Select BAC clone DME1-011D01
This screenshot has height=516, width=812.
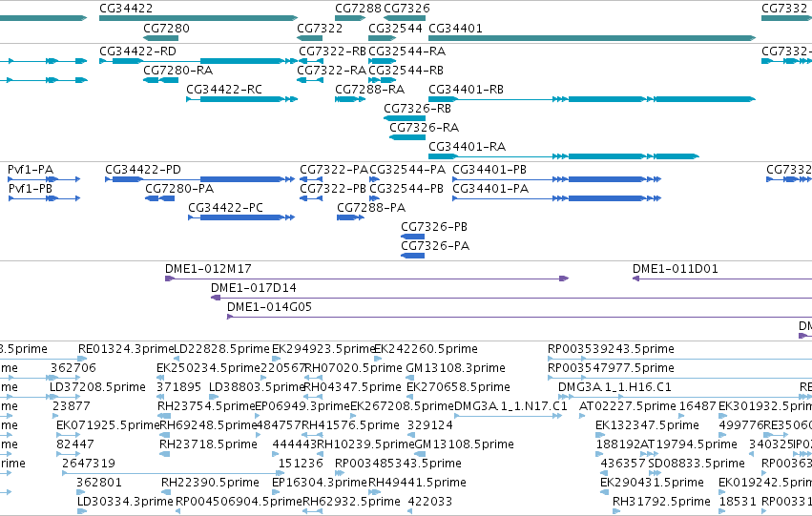(x=676, y=269)
